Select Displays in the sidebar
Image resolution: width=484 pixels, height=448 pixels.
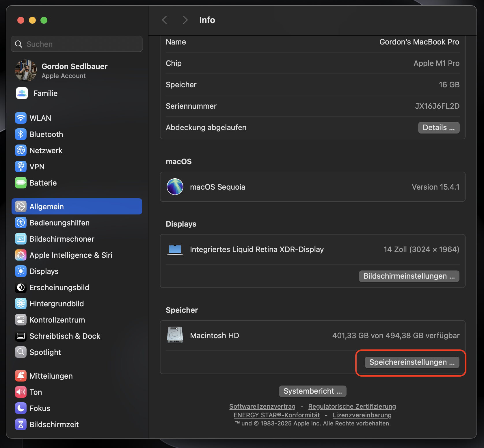tap(44, 271)
